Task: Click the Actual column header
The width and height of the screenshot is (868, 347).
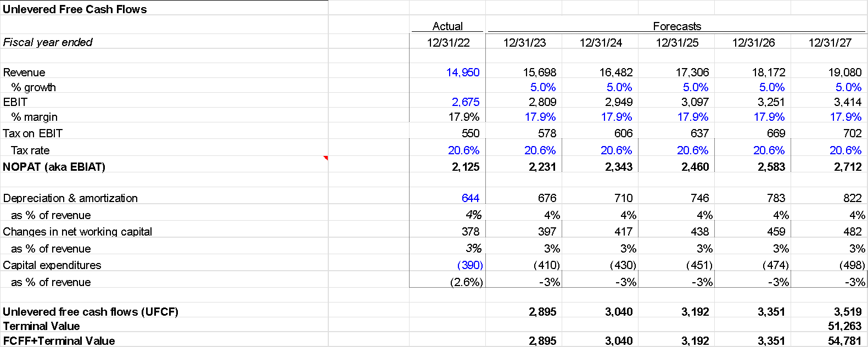Action: coord(447,26)
